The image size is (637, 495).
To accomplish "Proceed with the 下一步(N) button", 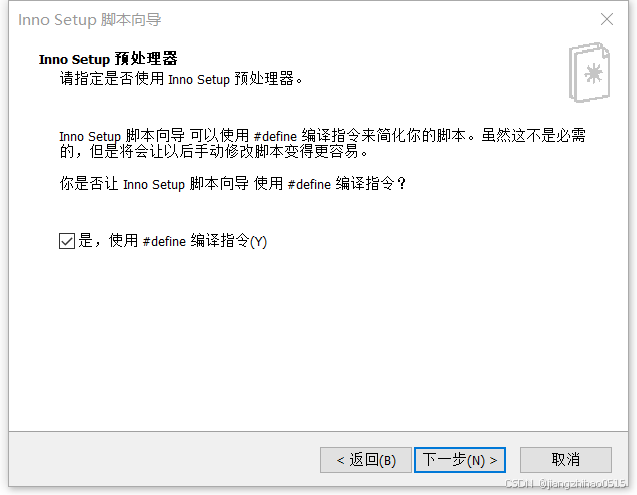I will coord(460,460).
